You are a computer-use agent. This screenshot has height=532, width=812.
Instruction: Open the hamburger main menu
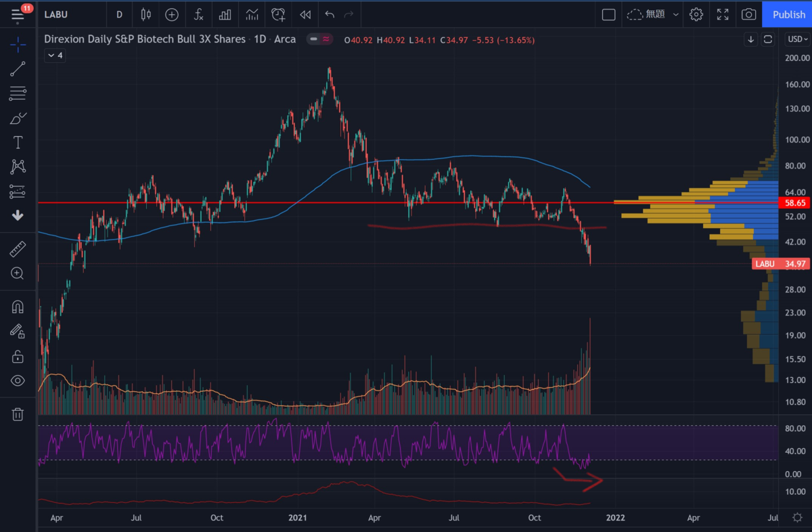click(x=18, y=14)
